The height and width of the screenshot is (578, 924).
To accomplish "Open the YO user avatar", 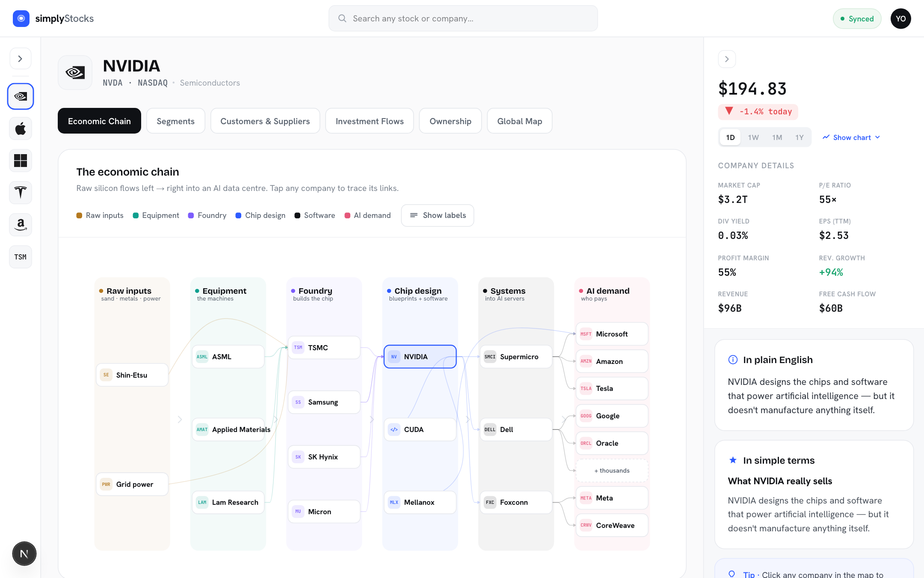I will (x=900, y=18).
